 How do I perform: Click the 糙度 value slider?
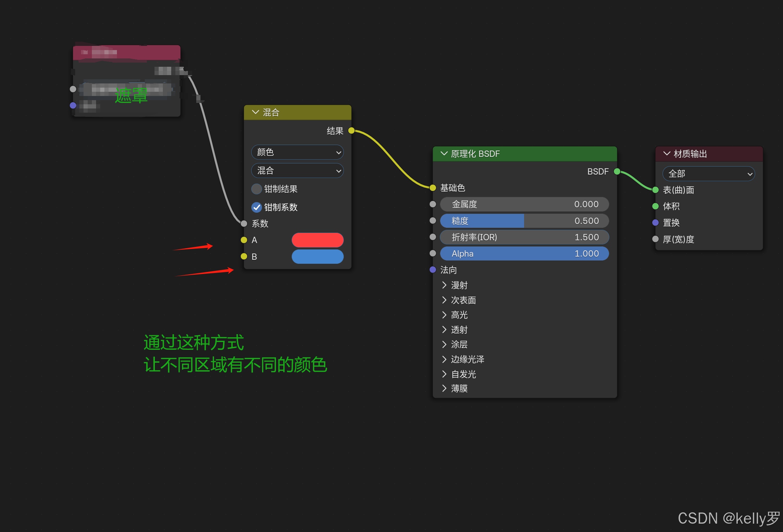tap(524, 221)
